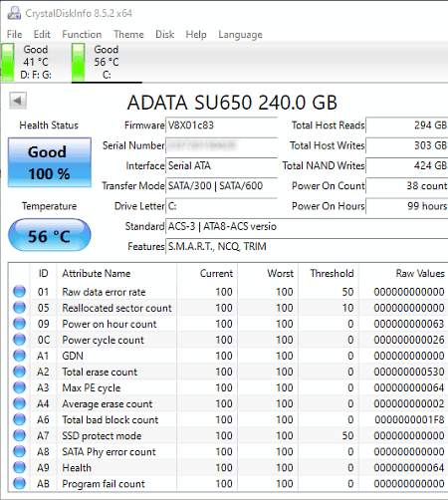Viewport: 448px width, 500px height.
Task: Click the Drive Letter field C:
Action: coord(221,206)
